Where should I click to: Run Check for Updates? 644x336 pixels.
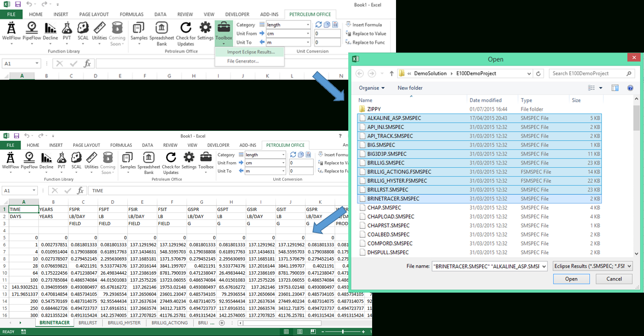[x=185, y=33]
